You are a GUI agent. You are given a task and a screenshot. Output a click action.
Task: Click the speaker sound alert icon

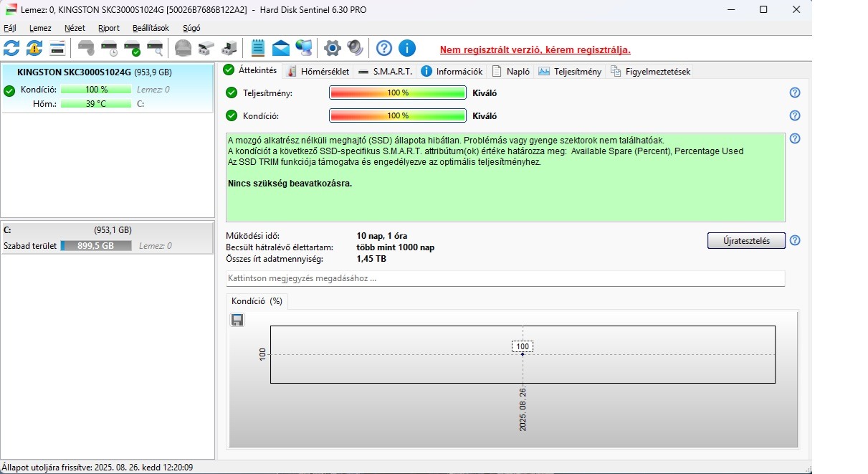355,48
